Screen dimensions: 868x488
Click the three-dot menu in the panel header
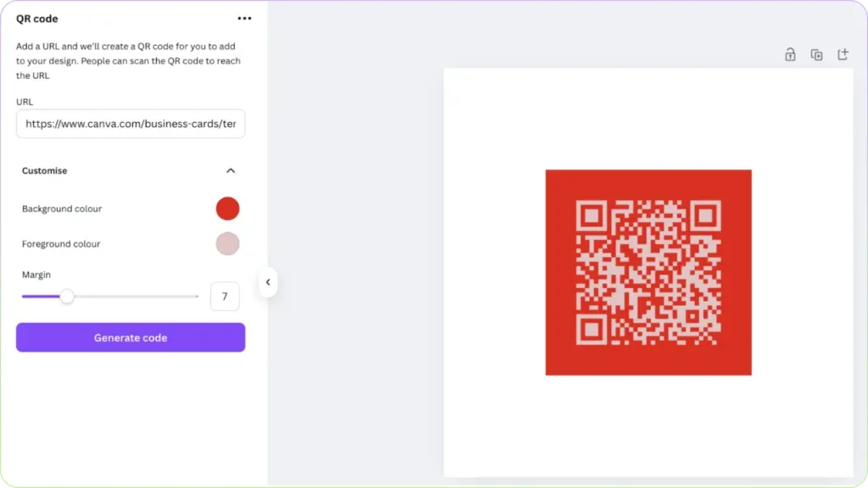(244, 17)
